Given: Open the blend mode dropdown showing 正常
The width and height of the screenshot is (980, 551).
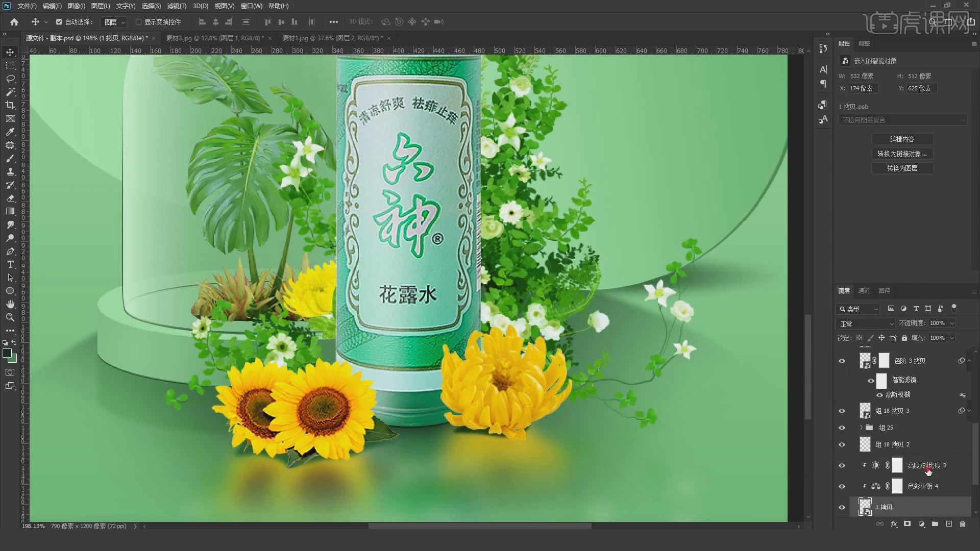Looking at the screenshot, I should point(865,323).
